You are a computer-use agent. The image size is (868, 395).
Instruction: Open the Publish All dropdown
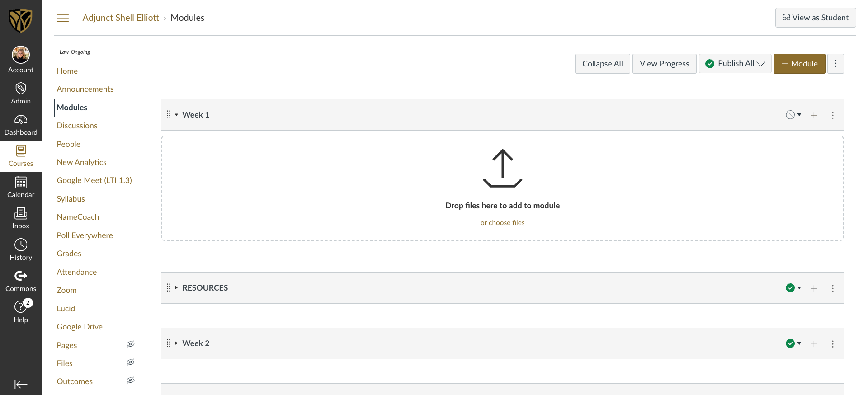735,64
